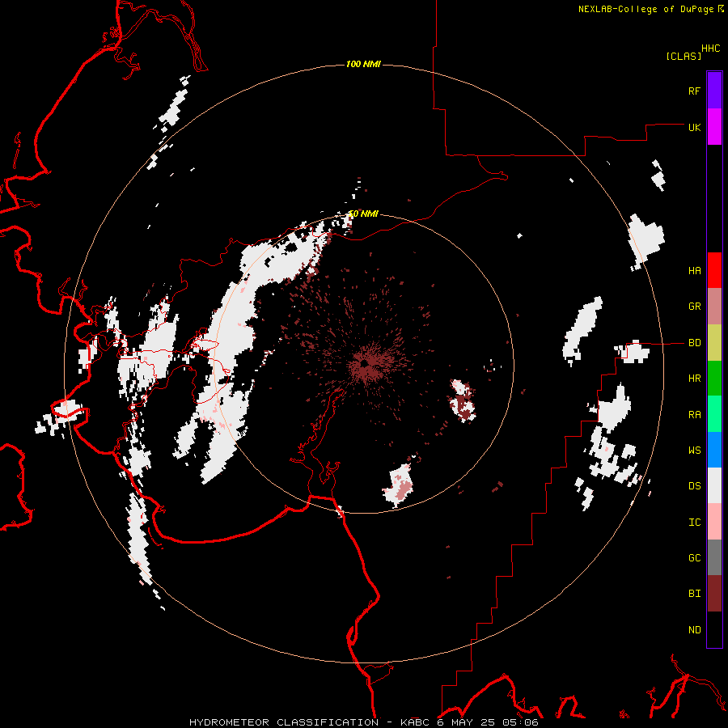Click the GR legend label
The width and height of the screenshot is (728, 728).
click(x=695, y=307)
